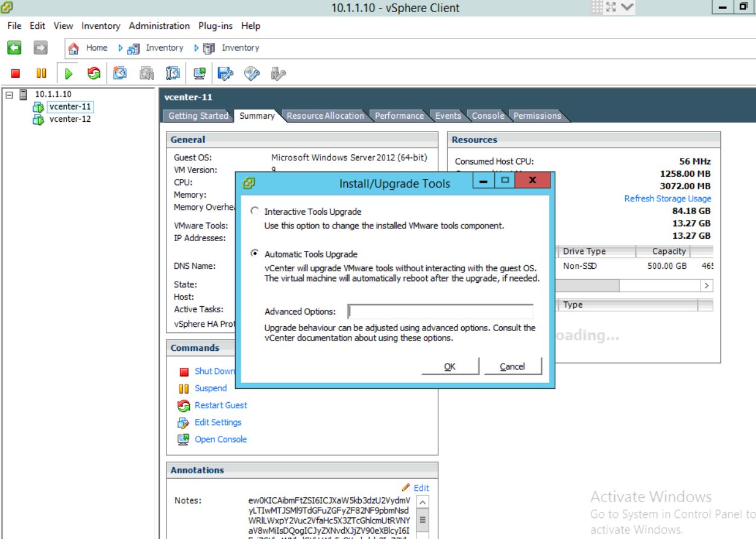
Task: Launch the virtual machine console from the toolbar
Action: (x=199, y=72)
